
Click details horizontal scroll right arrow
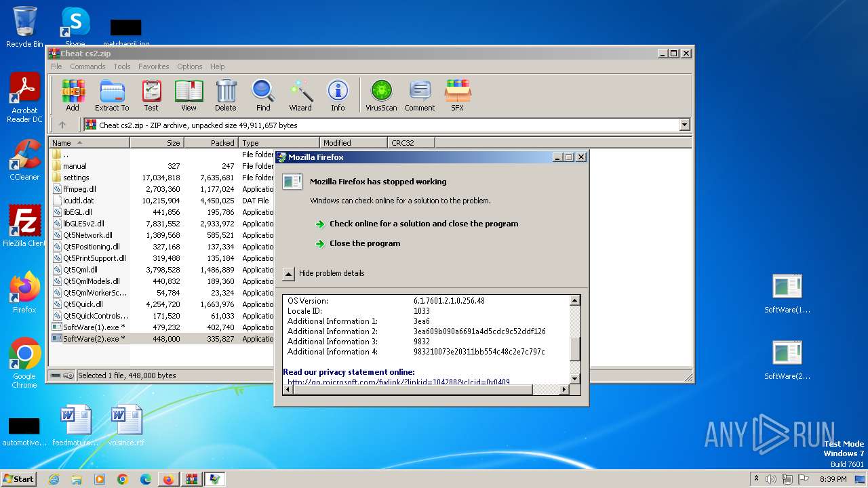pyautogui.click(x=564, y=390)
